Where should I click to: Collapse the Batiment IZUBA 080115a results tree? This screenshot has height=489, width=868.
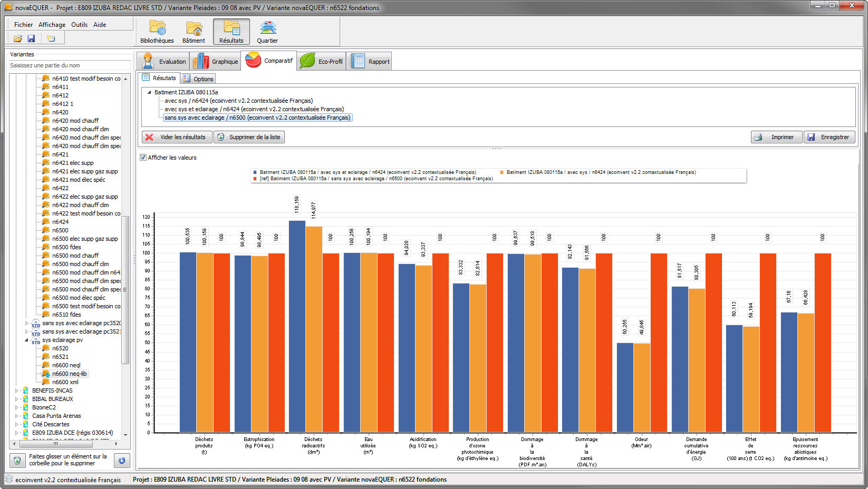point(149,92)
